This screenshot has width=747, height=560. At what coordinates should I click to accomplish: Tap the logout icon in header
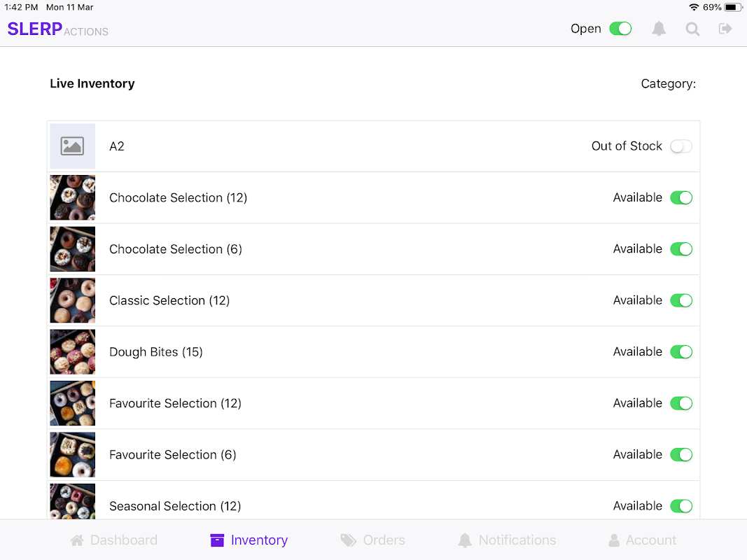(x=725, y=29)
